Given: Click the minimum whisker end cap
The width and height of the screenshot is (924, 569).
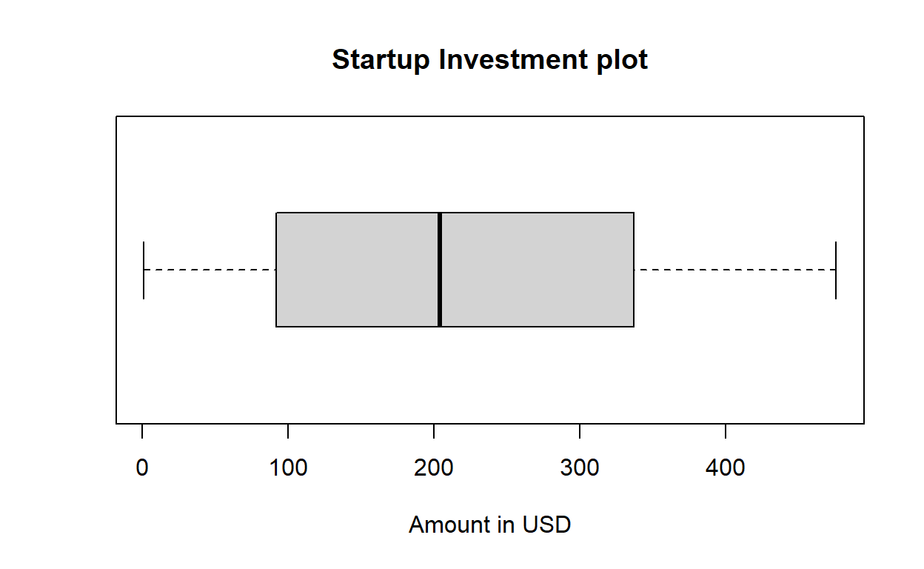Looking at the screenshot, I should [144, 270].
